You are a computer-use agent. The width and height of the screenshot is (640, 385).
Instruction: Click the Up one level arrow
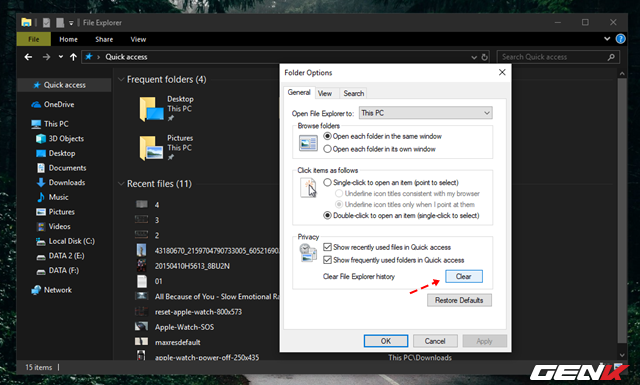(x=73, y=57)
